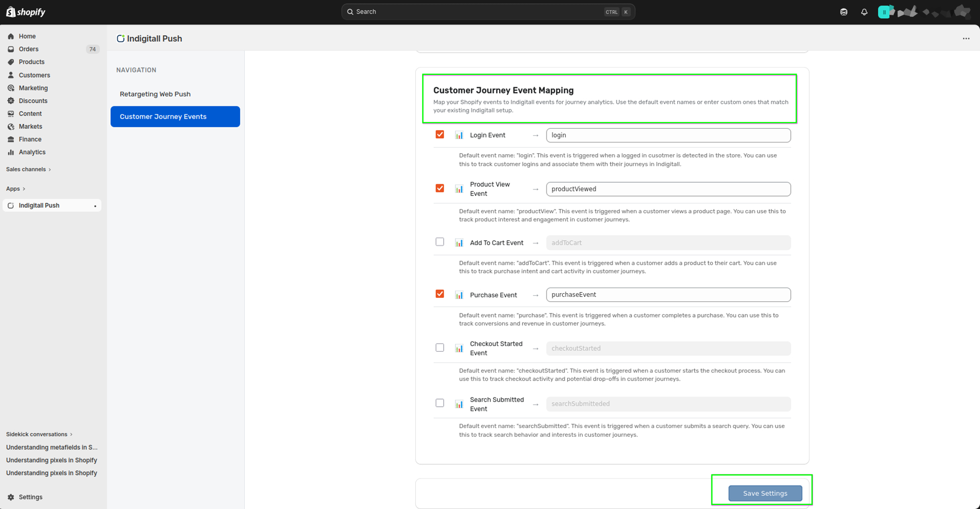Viewport: 980px width, 509px height.
Task: Click the Products tag icon
Action: (x=11, y=62)
